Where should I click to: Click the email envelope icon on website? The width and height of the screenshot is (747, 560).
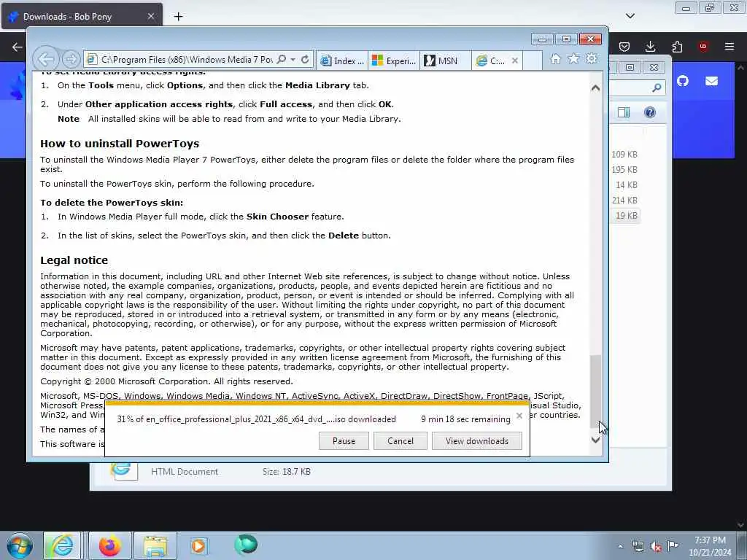click(711, 81)
